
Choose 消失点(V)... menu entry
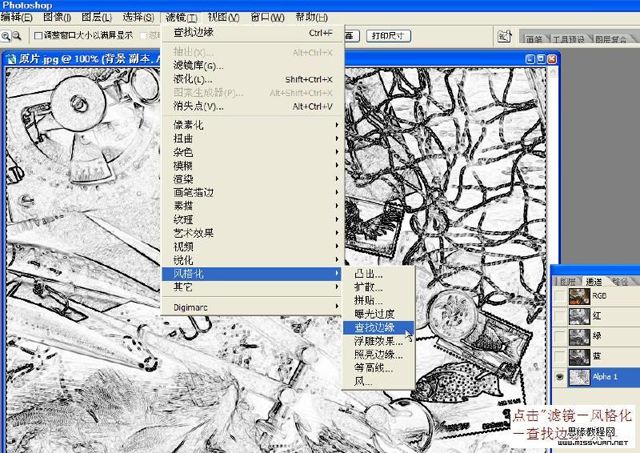click(253, 106)
